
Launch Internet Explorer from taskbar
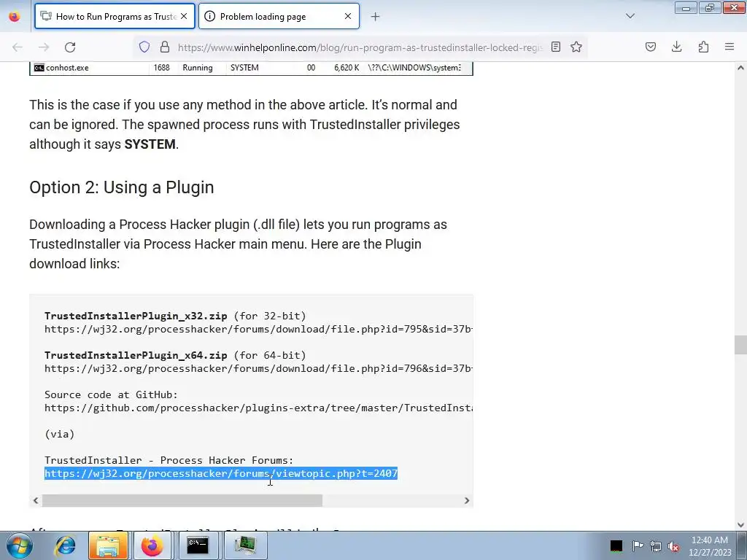pos(65,545)
